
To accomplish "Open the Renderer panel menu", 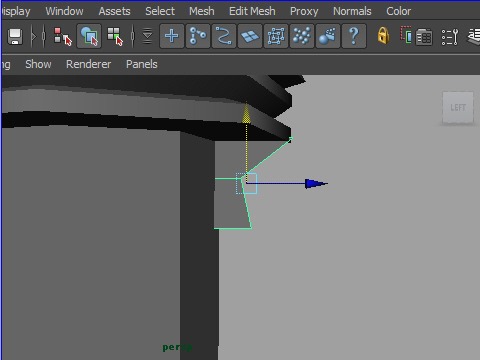I will coord(88,64).
